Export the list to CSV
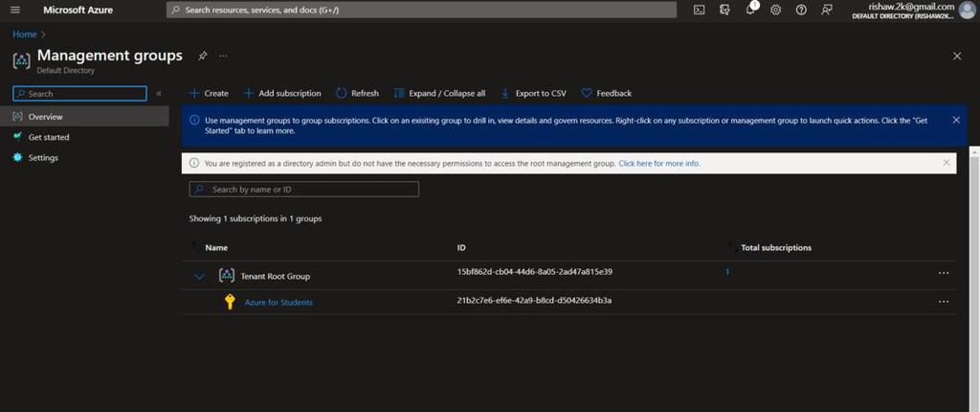Viewport: 980px width, 412px height. (533, 93)
